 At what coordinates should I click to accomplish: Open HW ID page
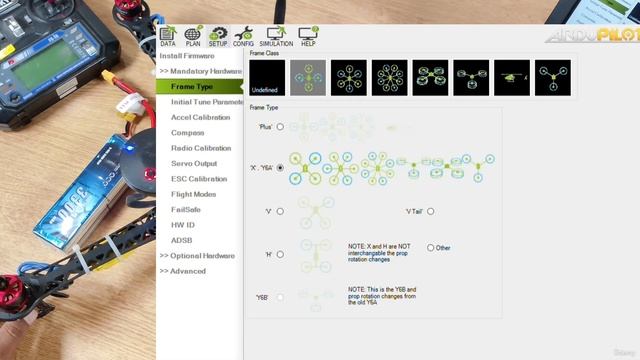click(182, 225)
